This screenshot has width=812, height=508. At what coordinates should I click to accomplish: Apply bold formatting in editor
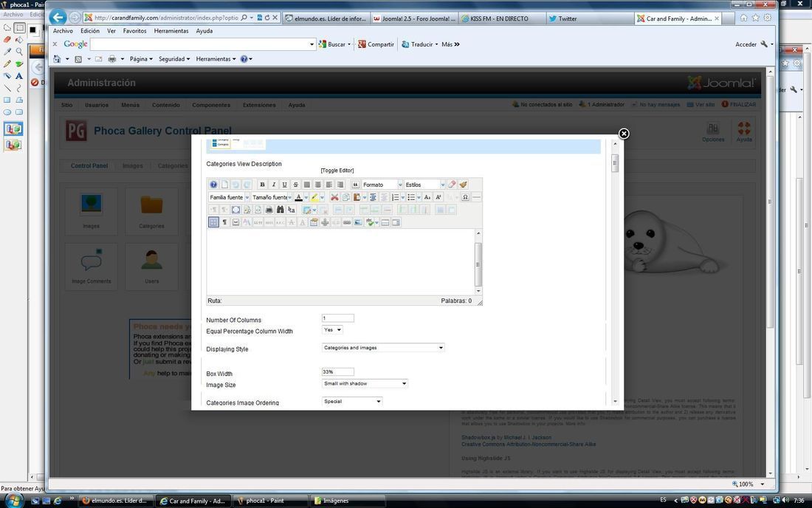[x=263, y=185]
